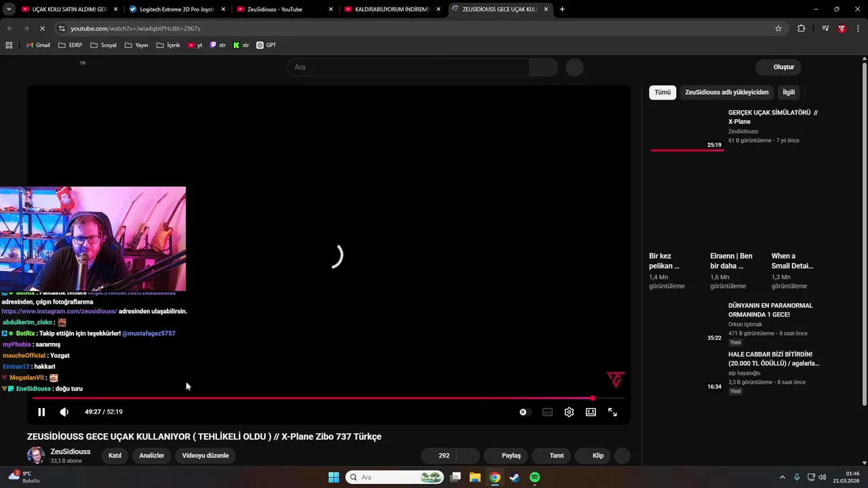The width and height of the screenshot is (868, 488).
Task: Open thumbnail of 25:19 X-Plane video
Action: coord(687,129)
